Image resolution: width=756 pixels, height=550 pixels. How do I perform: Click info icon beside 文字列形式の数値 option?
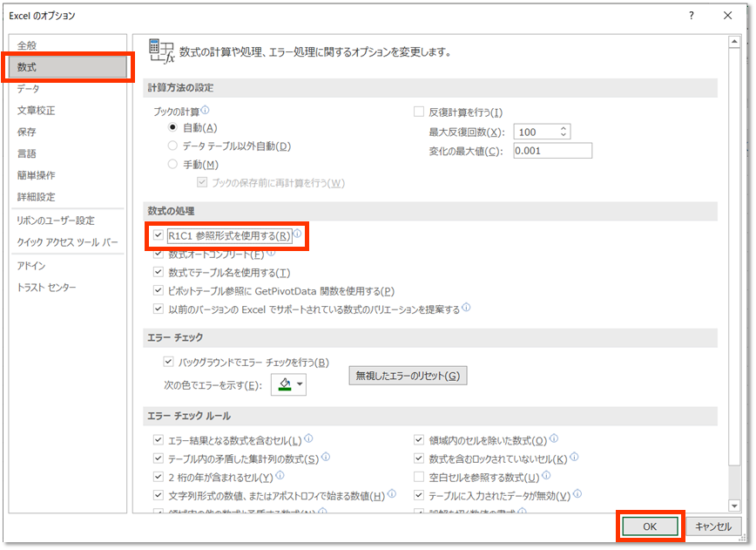(392, 493)
